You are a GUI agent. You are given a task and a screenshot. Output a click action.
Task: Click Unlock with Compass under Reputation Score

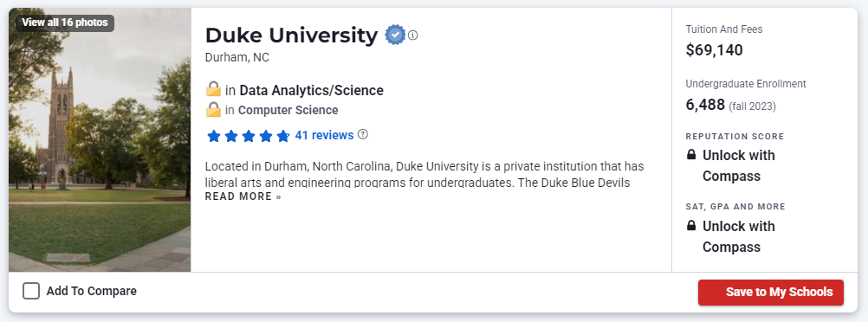point(738,166)
